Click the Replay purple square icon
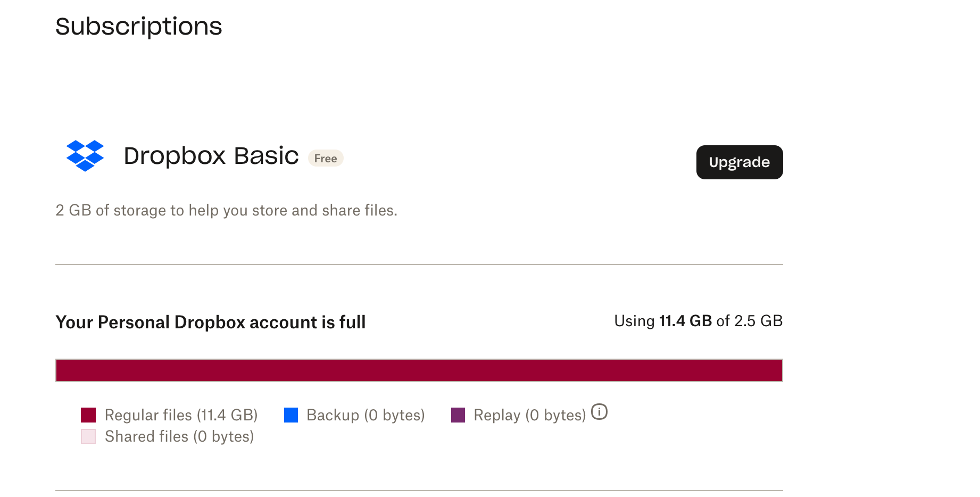 (x=458, y=415)
